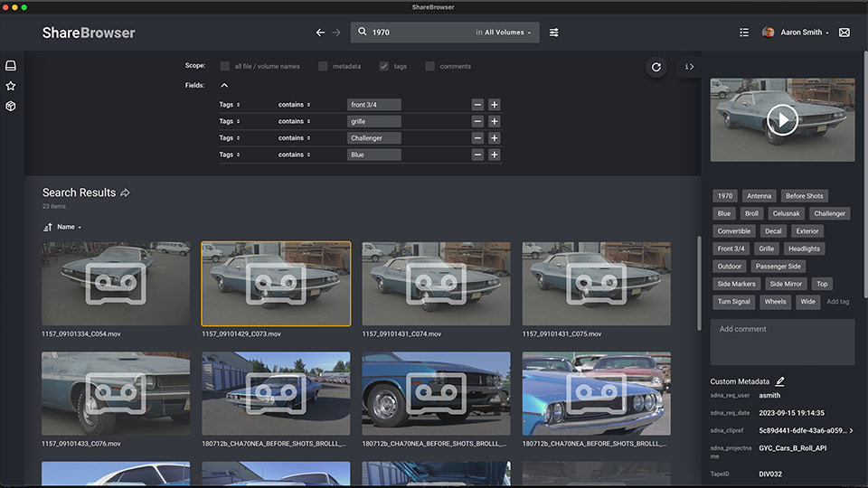The image size is (868, 488).
Task: Click the TapeID value DIV032
Action: click(770, 474)
